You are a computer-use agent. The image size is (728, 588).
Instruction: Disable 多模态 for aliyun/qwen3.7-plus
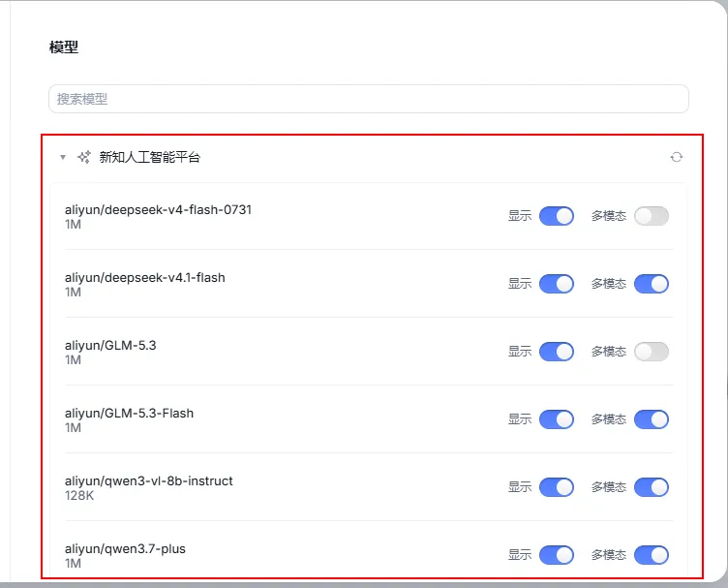652,555
